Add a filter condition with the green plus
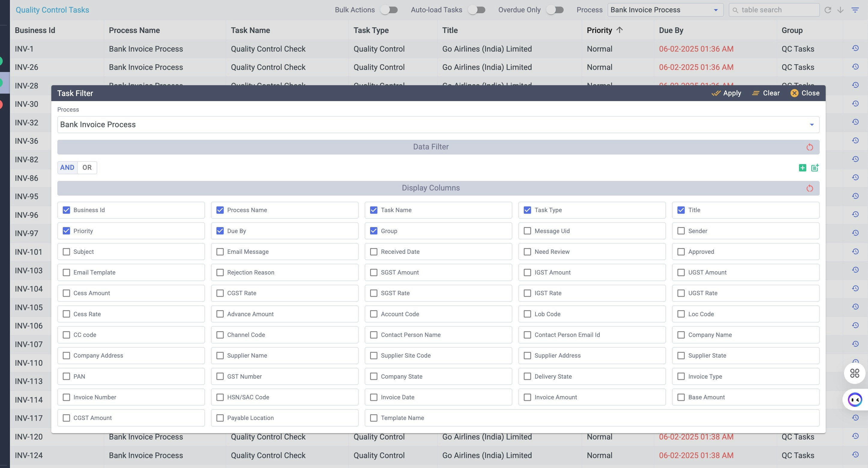Screen dimensions: 868x468 pos(802,168)
